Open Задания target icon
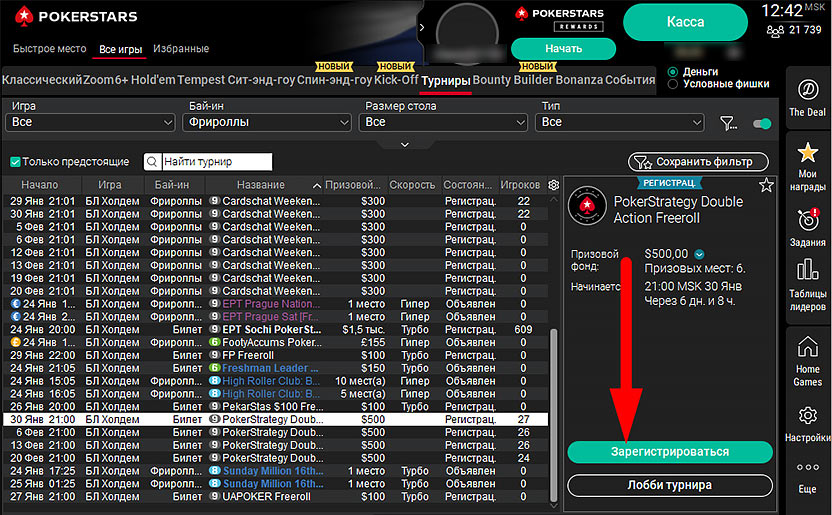The height and width of the screenshot is (515, 832). click(x=808, y=220)
